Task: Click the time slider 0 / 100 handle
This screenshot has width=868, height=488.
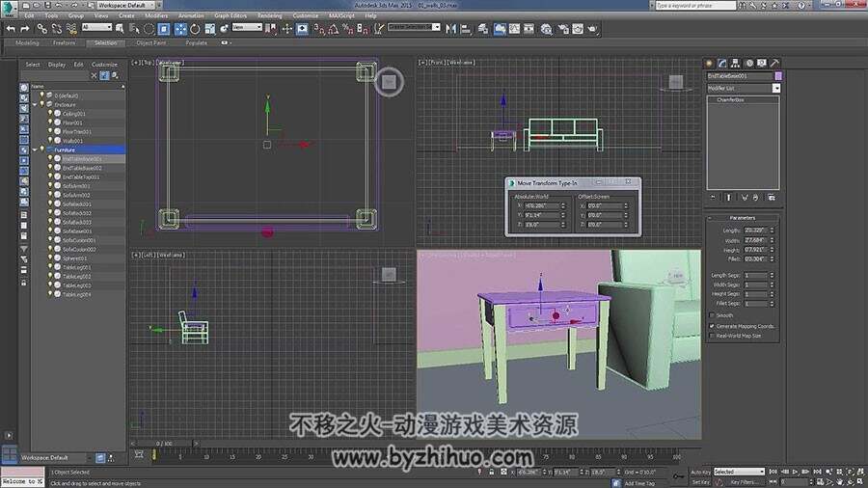Action: [x=164, y=444]
